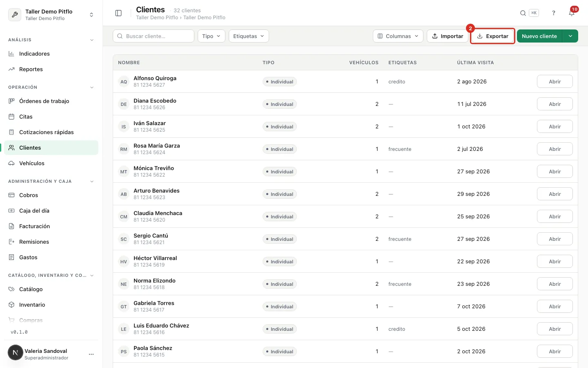Click the Importar button
Viewport: 588px width, 368px height.
coord(448,36)
